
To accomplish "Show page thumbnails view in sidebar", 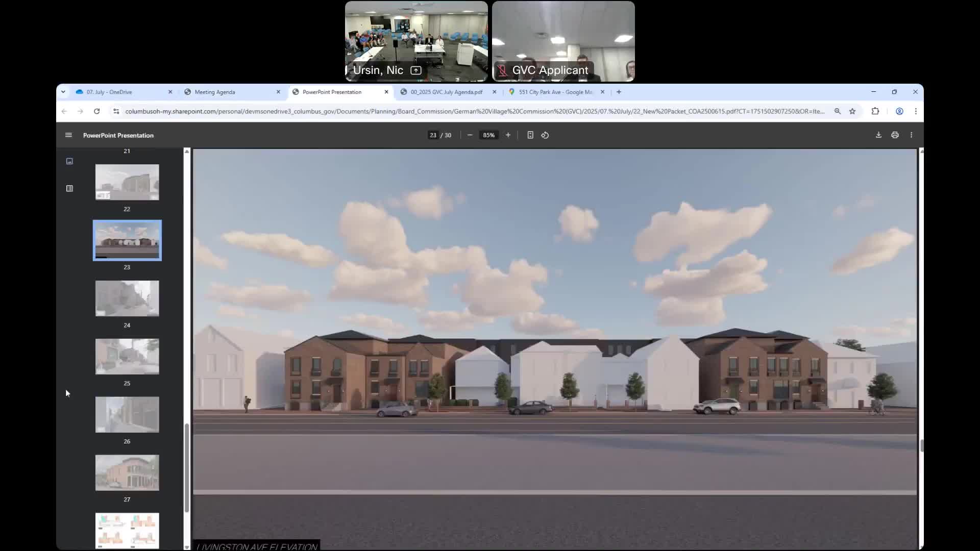I will 69,161.
